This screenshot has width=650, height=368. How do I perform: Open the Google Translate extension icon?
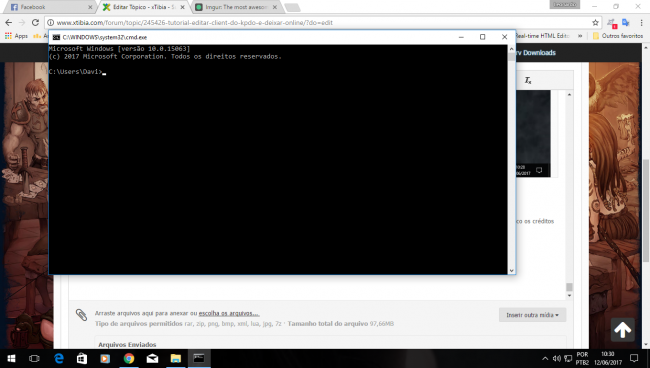pyautogui.click(x=626, y=22)
